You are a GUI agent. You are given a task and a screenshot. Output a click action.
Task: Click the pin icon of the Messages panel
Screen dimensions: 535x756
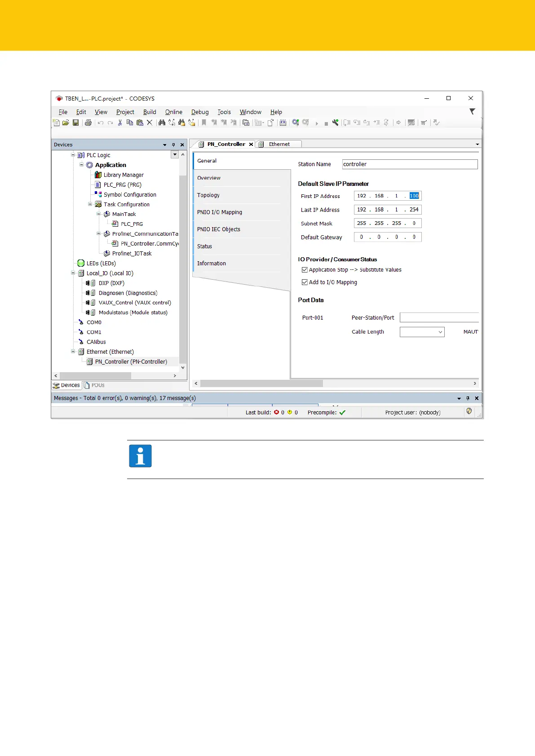(468, 398)
